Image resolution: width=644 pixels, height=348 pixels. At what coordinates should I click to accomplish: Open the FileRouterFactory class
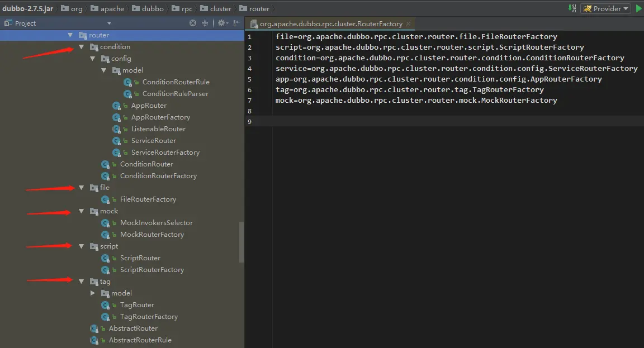pos(148,199)
